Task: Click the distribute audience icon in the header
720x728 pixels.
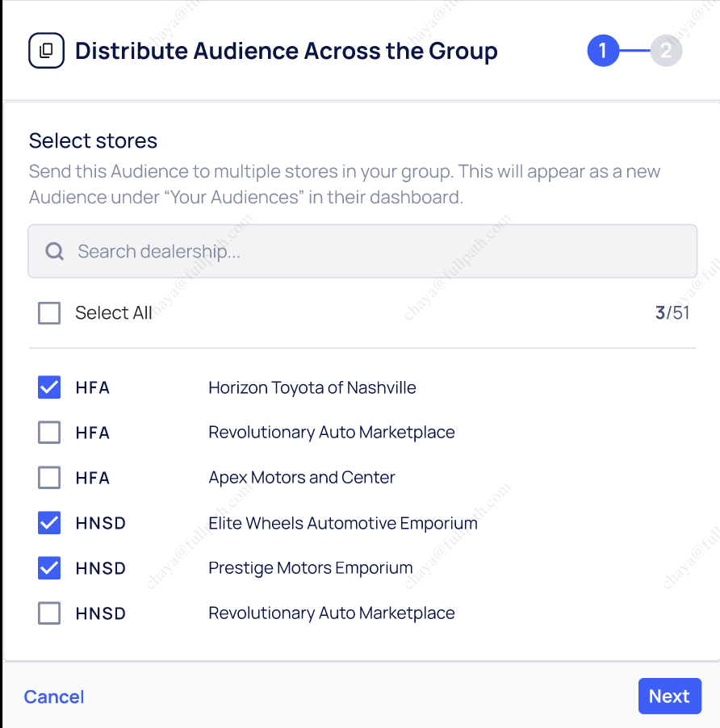Action: pos(46,51)
